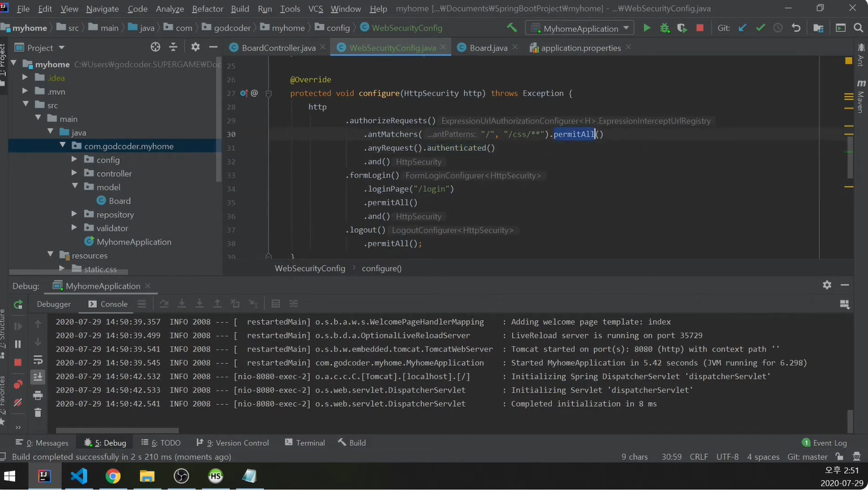The height and width of the screenshot is (491, 868).
Task: Open the Refactor menu
Action: pyautogui.click(x=207, y=9)
